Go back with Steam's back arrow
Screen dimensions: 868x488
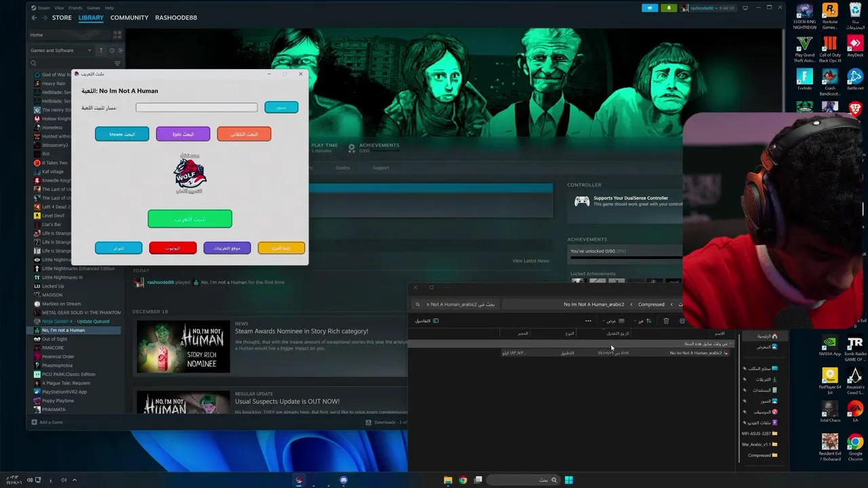[34, 18]
